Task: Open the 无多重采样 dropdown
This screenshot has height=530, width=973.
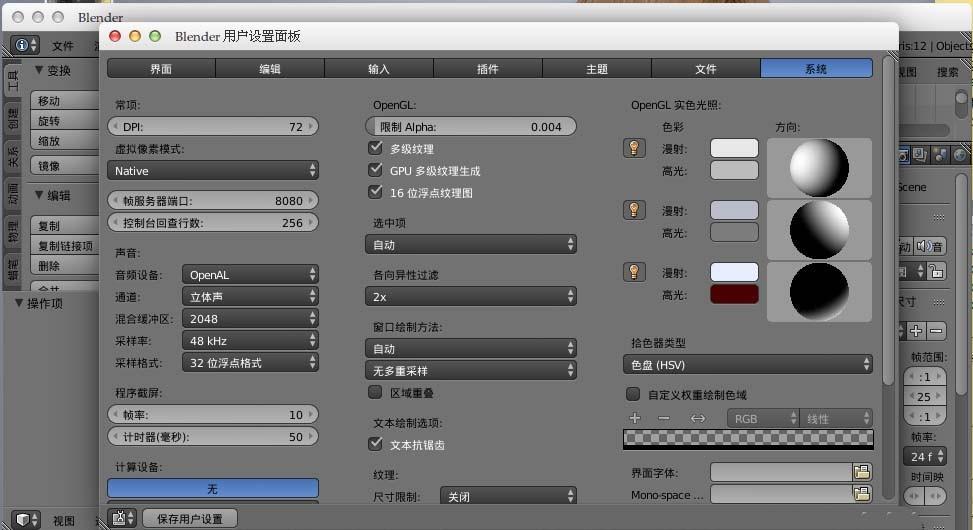Action: [471, 371]
